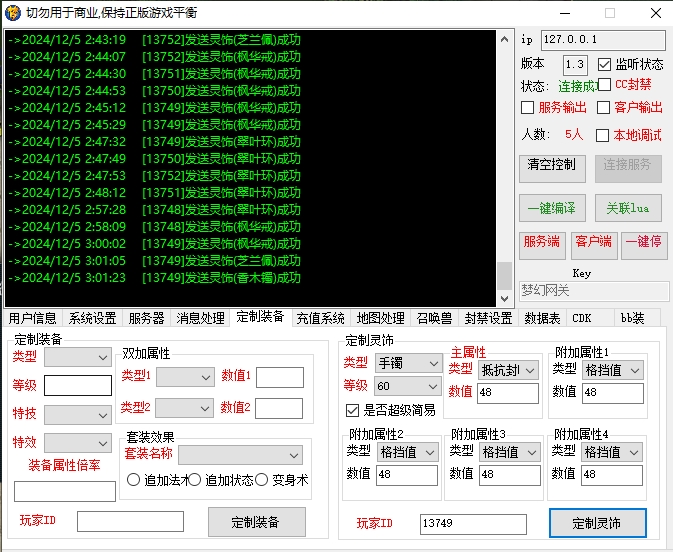Click the log line at 3:01:23
The image size is (673, 552).
coord(155,278)
